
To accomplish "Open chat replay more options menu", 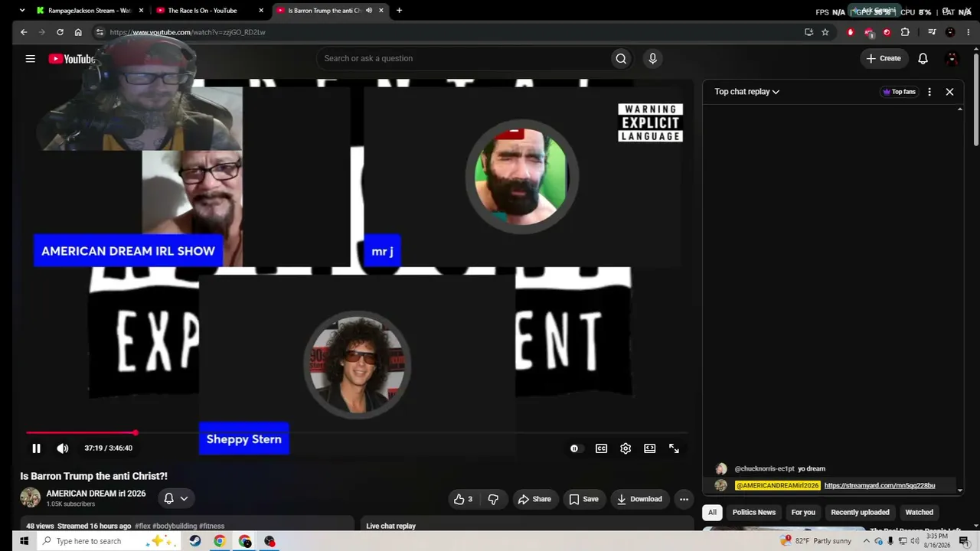I will tap(929, 92).
